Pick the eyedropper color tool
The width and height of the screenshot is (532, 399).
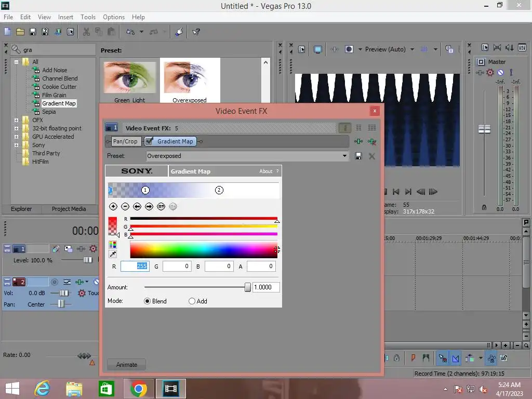click(113, 254)
